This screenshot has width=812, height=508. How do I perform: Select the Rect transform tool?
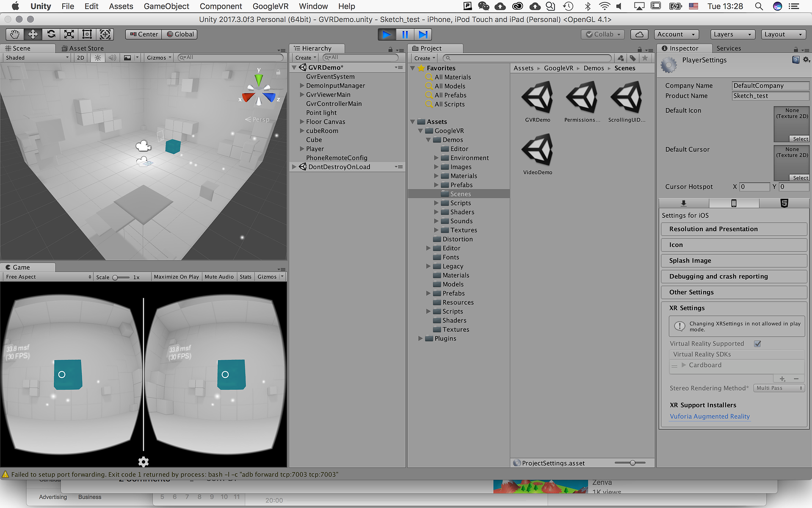click(87, 34)
